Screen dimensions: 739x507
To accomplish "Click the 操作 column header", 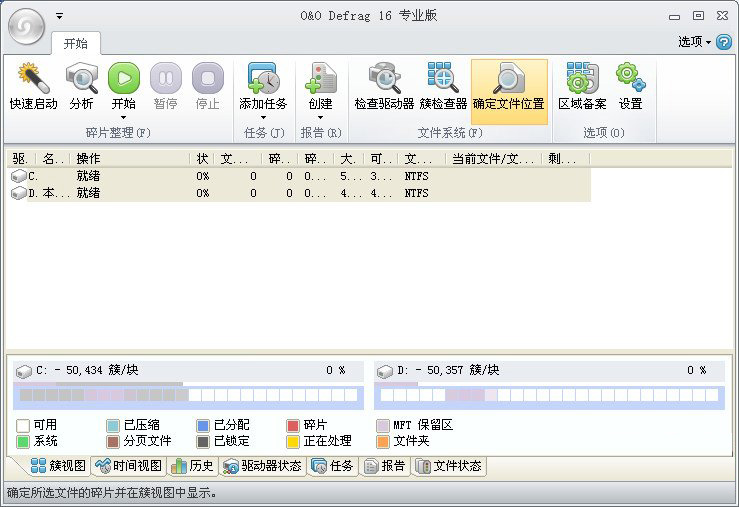I will click(x=130, y=159).
